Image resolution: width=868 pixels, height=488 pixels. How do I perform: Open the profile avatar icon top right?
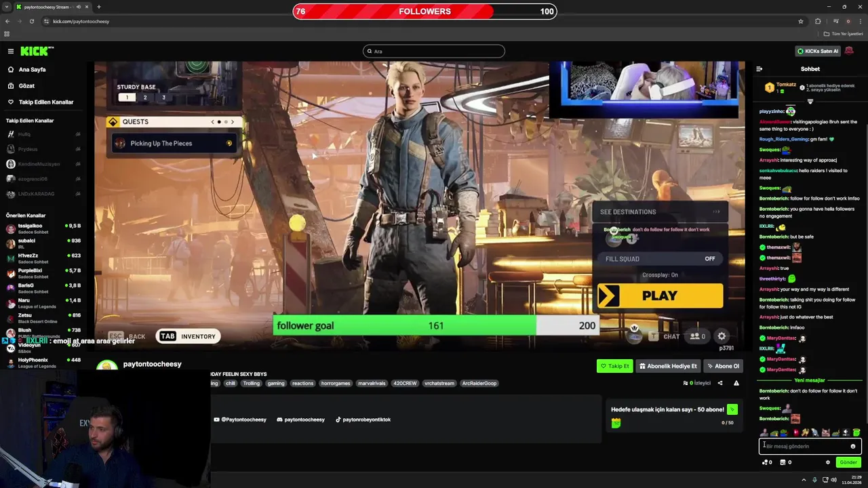coord(849,51)
